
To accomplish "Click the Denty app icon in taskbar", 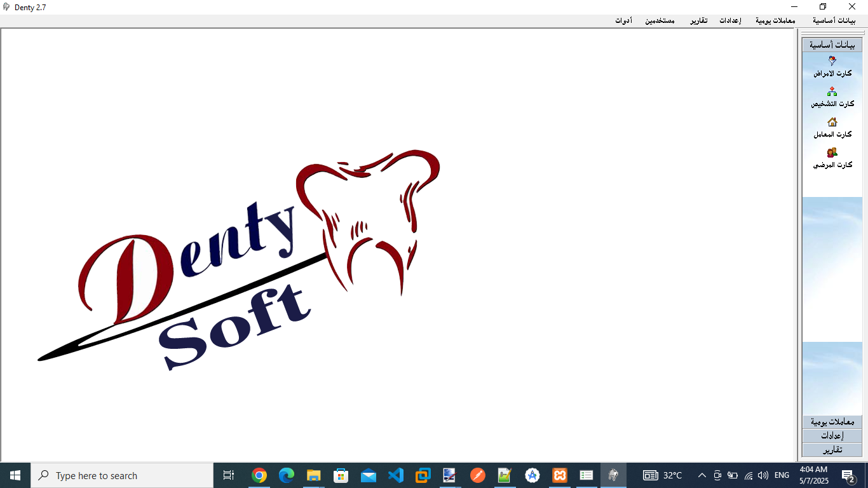I will (x=613, y=475).
